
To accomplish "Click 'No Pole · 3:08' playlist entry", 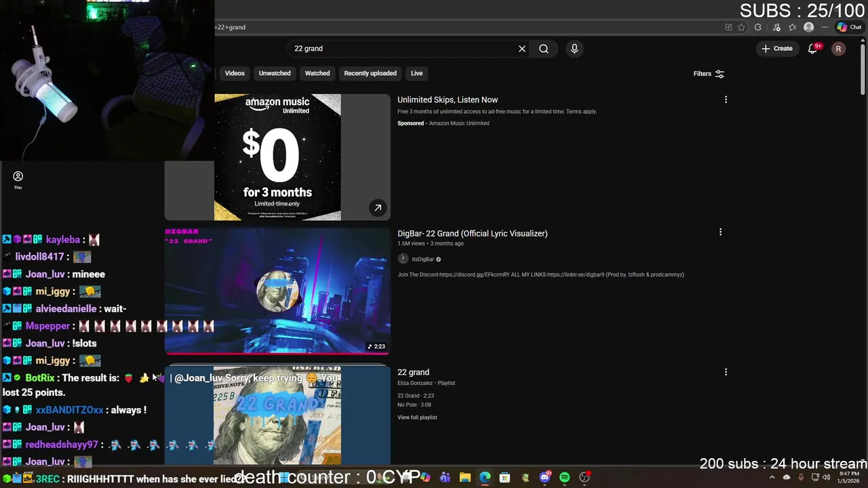I will pos(414,405).
